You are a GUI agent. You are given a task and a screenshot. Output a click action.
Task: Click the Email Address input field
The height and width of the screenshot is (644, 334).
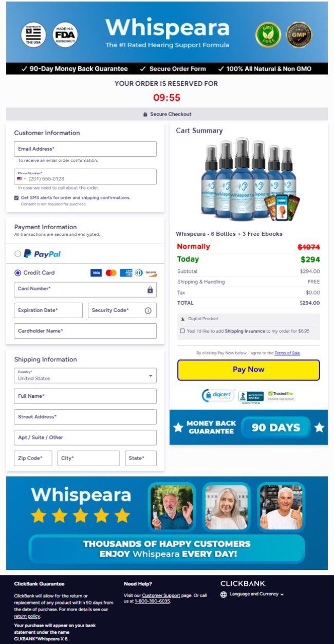click(85, 149)
